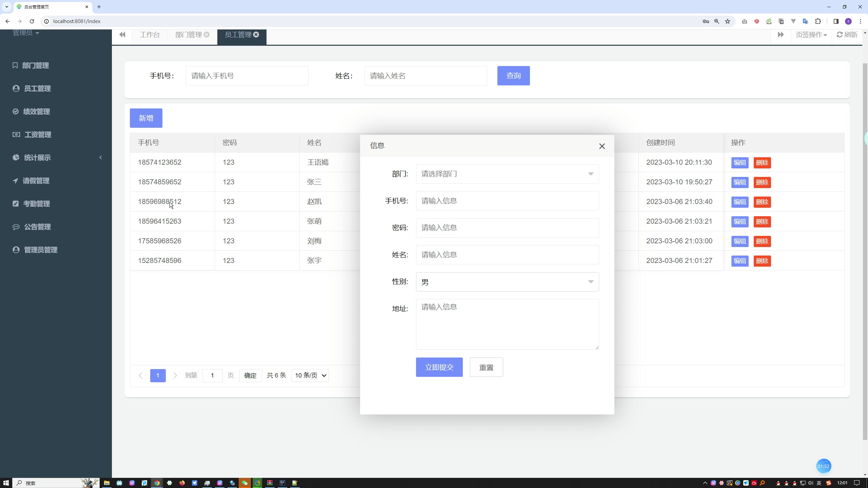Image resolution: width=868 pixels, height=488 pixels.
Task: Go to previous page arrow in pagination
Action: pos(140,375)
